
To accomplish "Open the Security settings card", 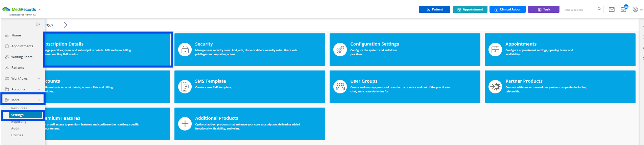I will click(250, 50).
